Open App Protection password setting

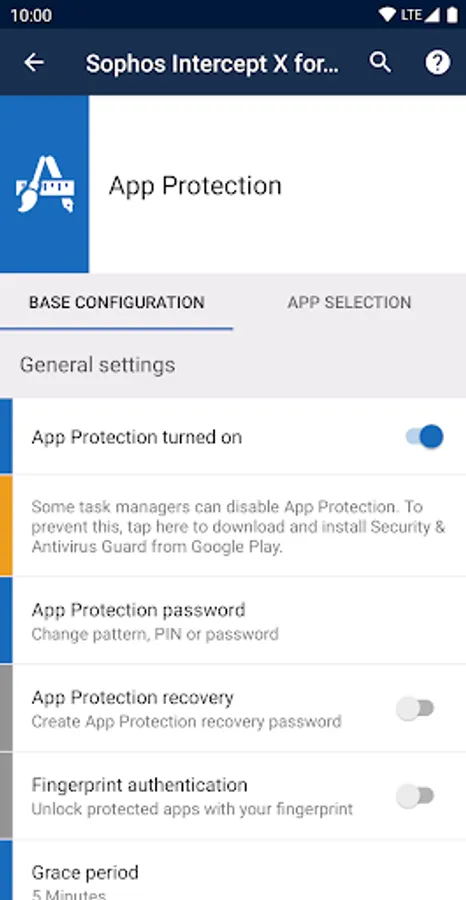coord(239,620)
